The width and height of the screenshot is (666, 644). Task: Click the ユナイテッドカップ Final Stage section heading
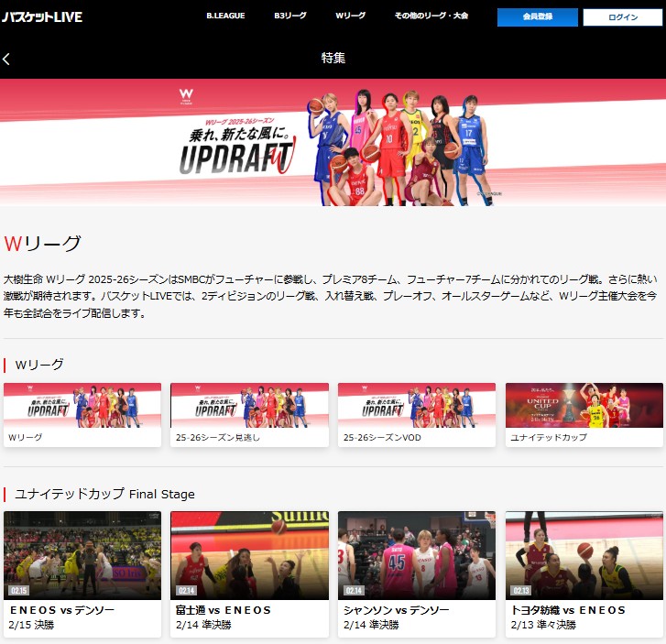tap(104, 494)
